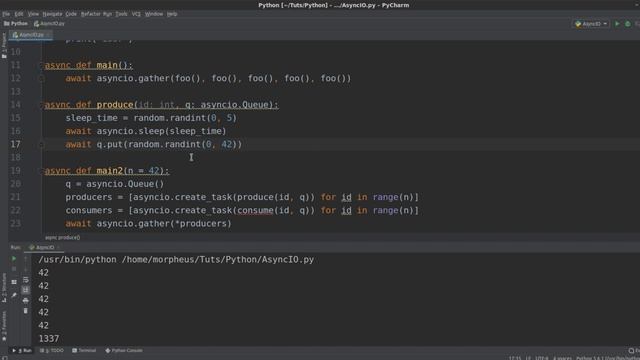Open the Terminal tool window
This screenshot has height=360, width=640.
(84, 351)
